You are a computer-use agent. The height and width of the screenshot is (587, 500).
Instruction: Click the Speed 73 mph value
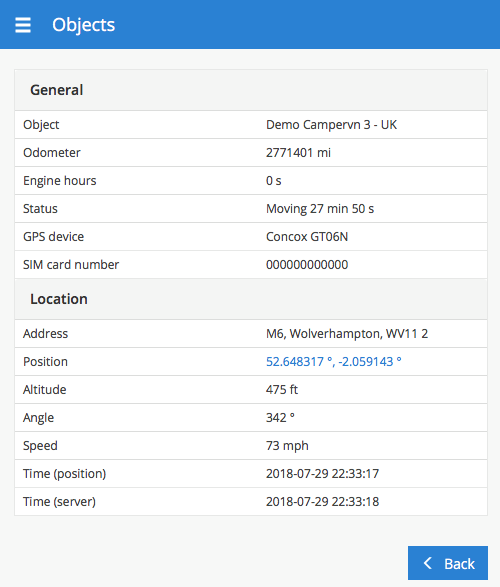[287, 446]
